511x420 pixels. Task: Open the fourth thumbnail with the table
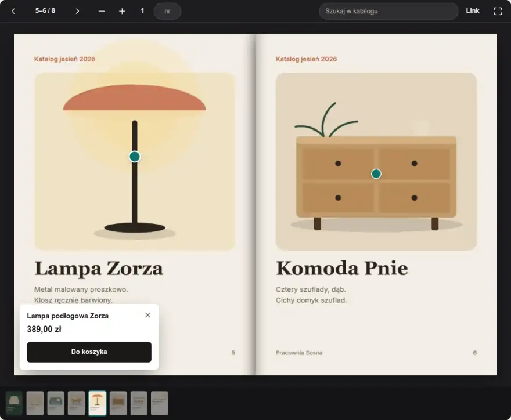click(x=76, y=403)
